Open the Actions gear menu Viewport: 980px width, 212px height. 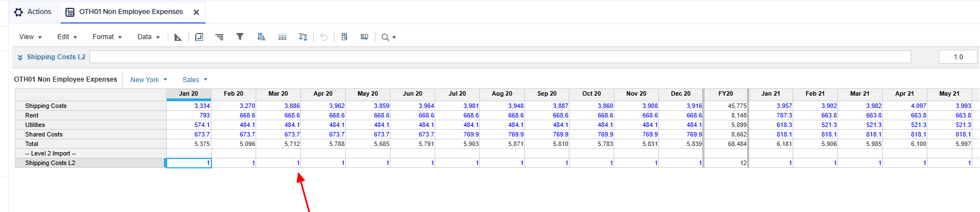point(18,12)
